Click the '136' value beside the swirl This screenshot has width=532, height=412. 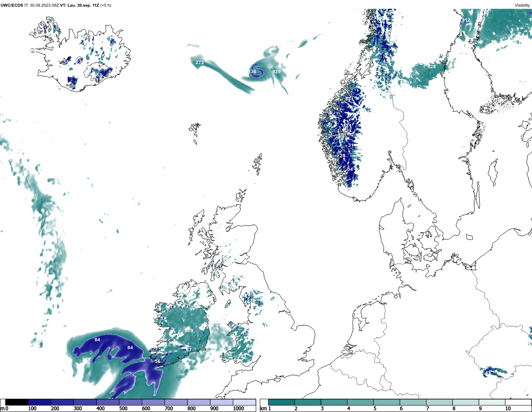252,72
